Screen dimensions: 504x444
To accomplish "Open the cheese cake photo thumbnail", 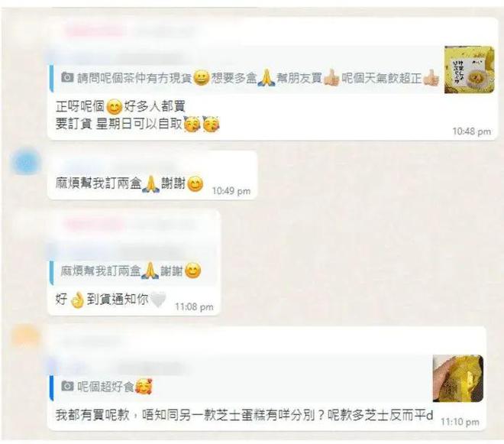I will 458,378.
